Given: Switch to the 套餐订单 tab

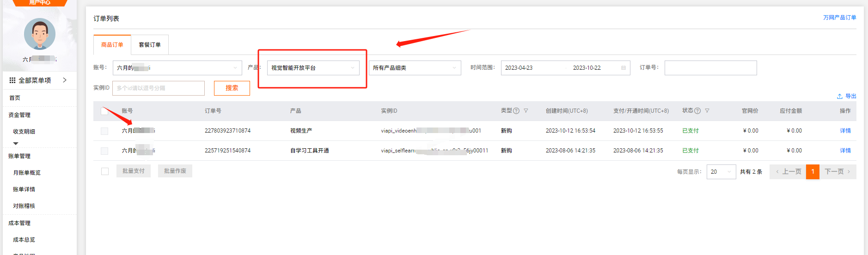Looking at the screenshot, I should click(x=150, y=45).
